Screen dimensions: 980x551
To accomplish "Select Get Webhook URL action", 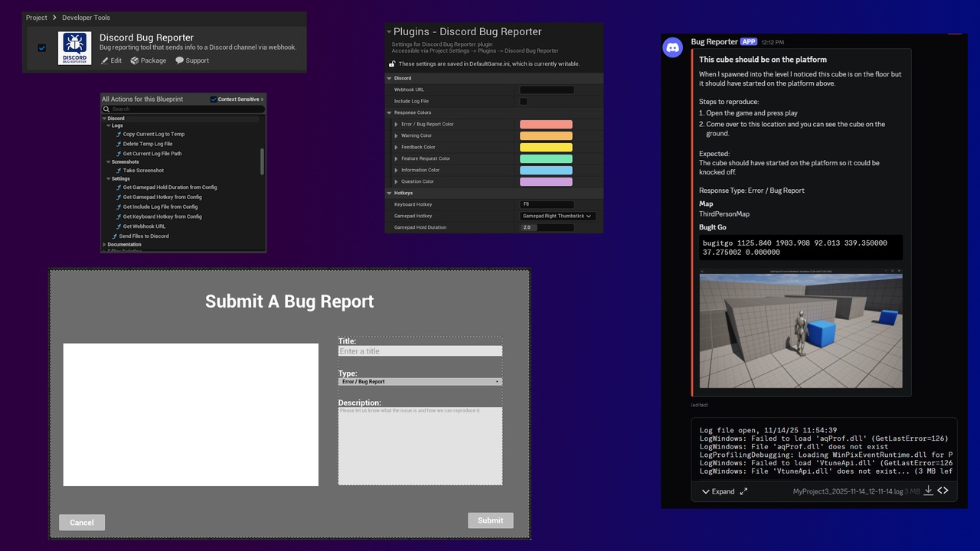I will click(x=144, y=227).
